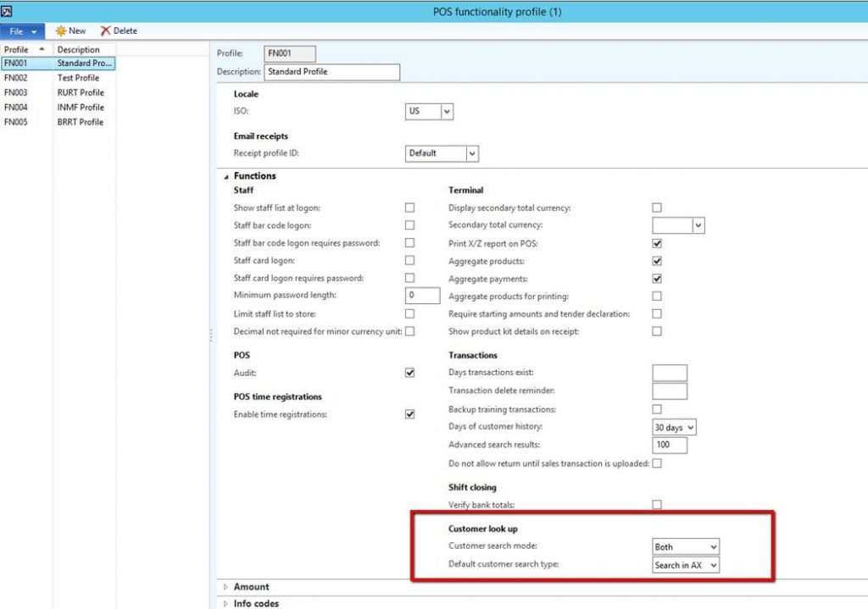Open the ISO locale dropdown

coord(448,111)
